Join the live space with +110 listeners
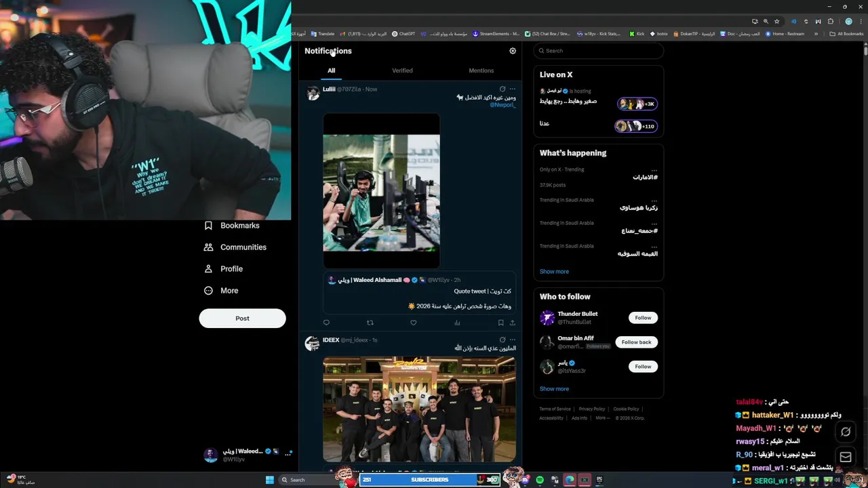The height and width of the screenshot is (488, 868). 636,126
